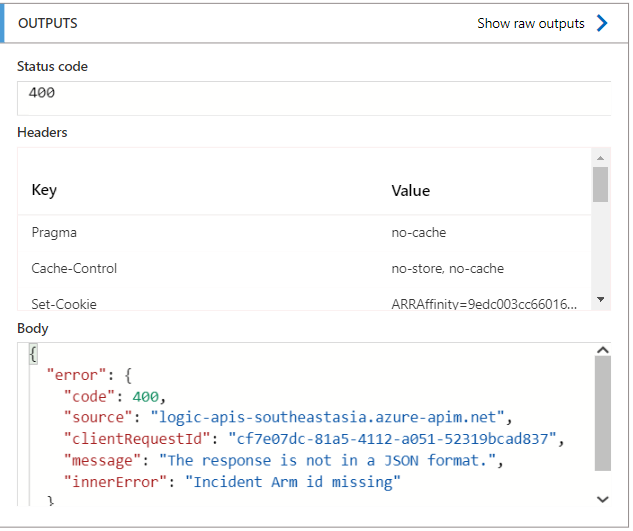Click the Headers table scroll-down arrow
This screenshot has height=531, width=633.
click(600, 299)
